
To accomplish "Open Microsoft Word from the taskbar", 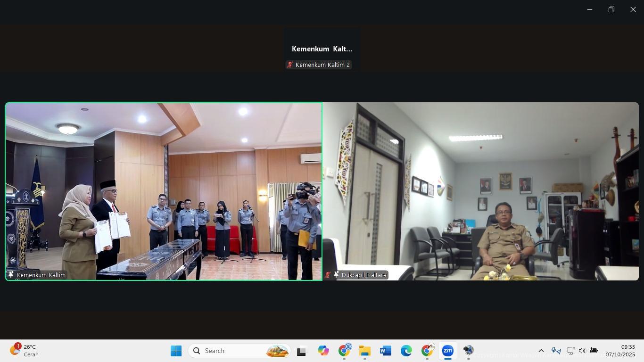I will 385,351.
